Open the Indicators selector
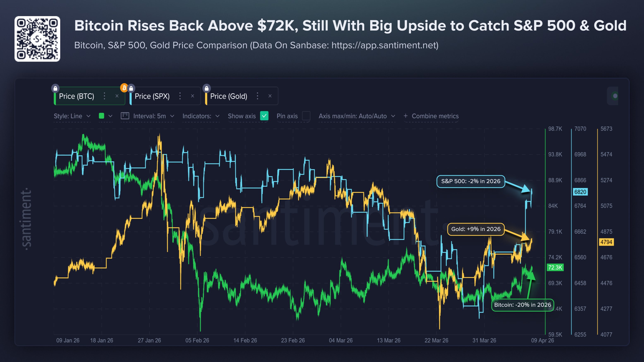 point(201,116)
